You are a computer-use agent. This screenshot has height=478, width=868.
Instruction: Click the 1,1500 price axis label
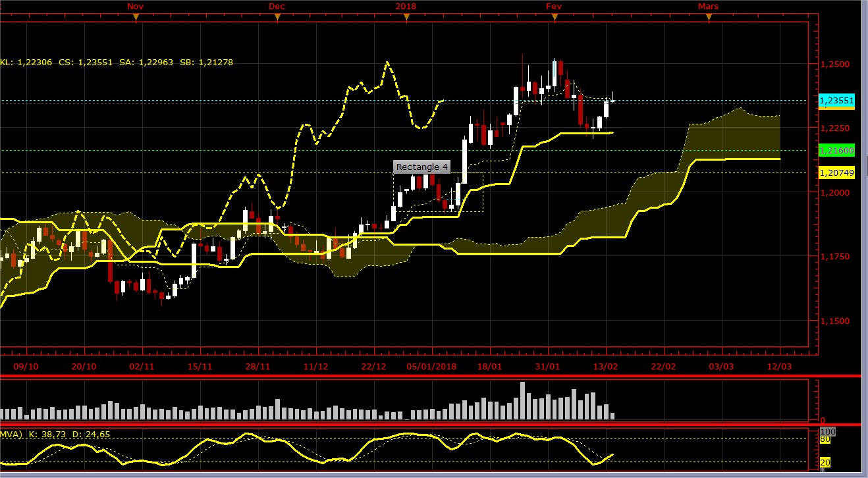[x=835, y=321]
